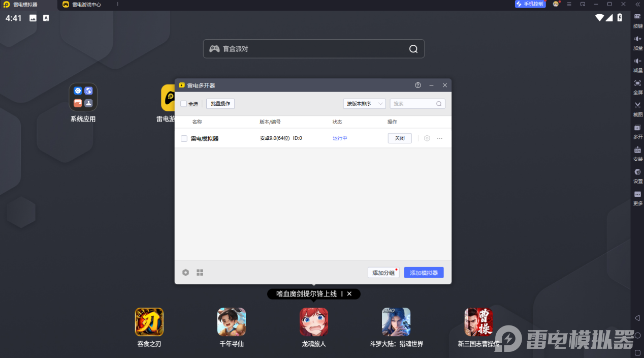Take a screenshot with the 截图 scissors icon
644x358 pixels.
[637, 105]
